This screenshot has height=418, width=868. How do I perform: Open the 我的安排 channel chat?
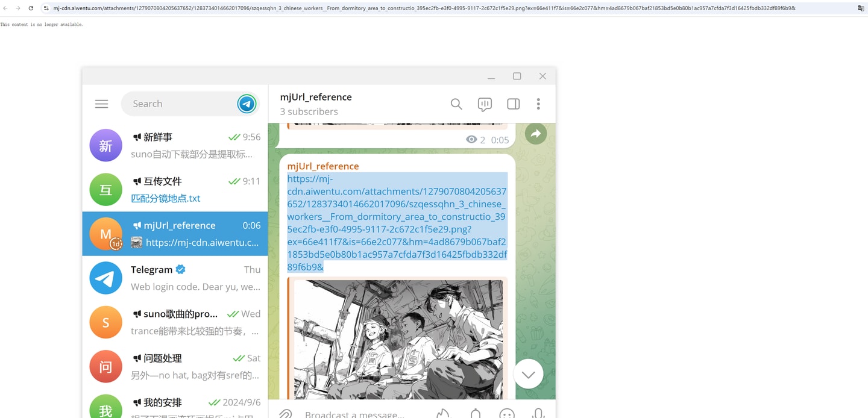coord(175,404)
